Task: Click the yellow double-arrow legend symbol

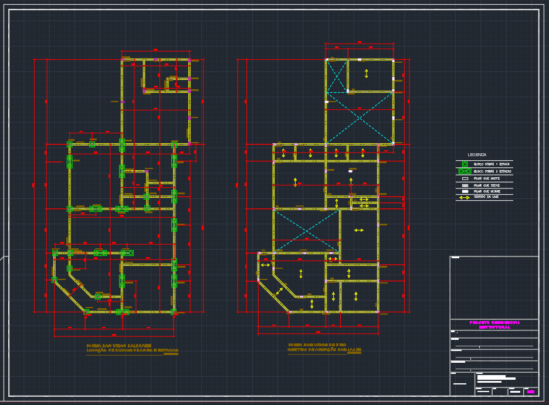Action: coord(465,197)
